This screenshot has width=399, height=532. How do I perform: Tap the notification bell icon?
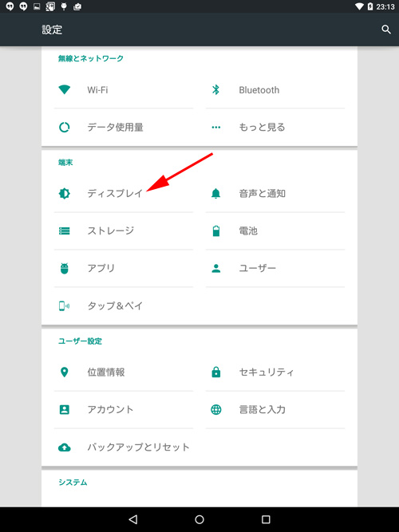tap(216, 193)
